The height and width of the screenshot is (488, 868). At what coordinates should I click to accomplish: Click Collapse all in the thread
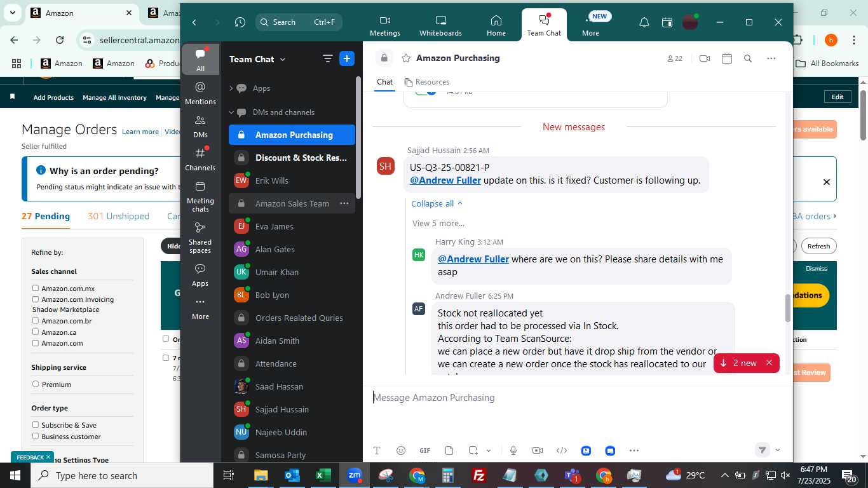coord(437,203)
